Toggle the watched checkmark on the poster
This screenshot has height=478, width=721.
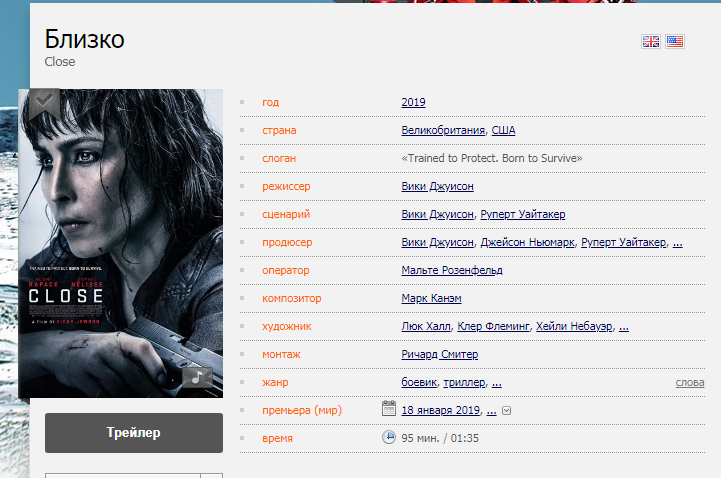click(42, 101)
